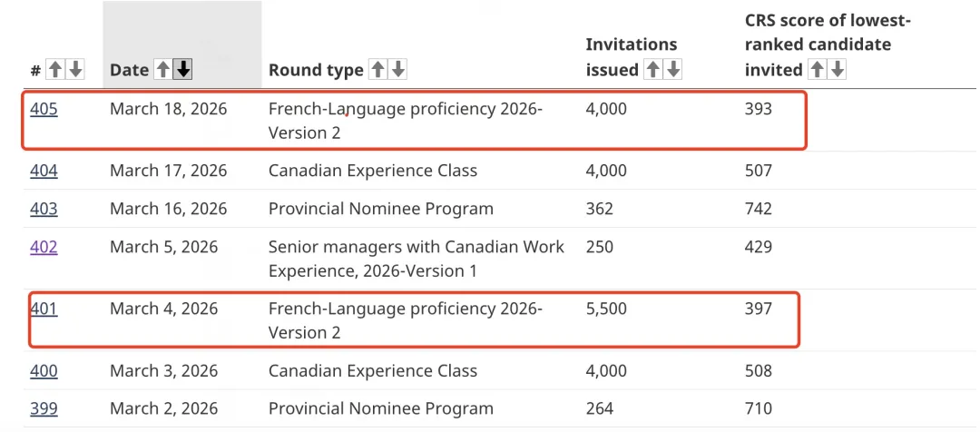Open round 401 link
Image resolution: width=980 pixels, height=432 pixels.
44,309
